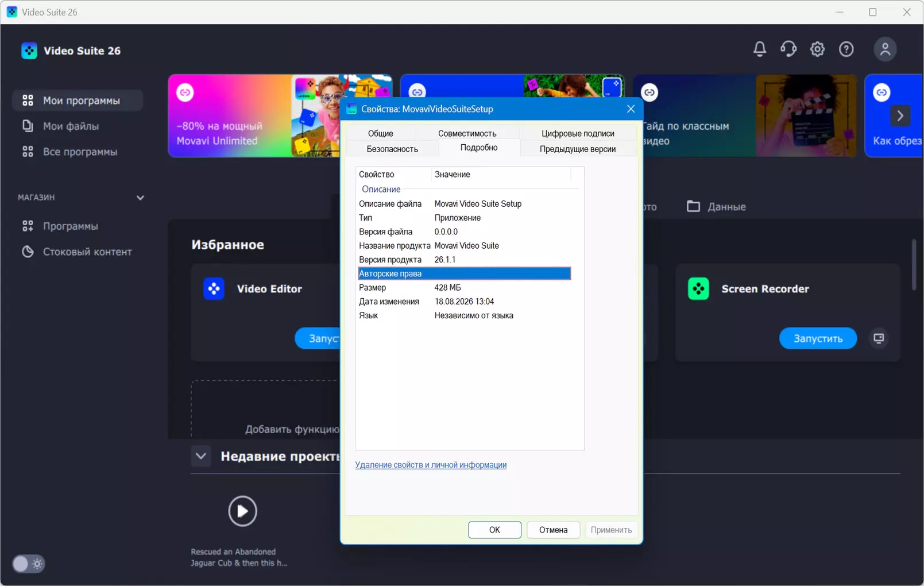Screen dimensions: 924x586
Task: Click the monitor icon next to Screen Recorder launch
Action: (879, 338)
